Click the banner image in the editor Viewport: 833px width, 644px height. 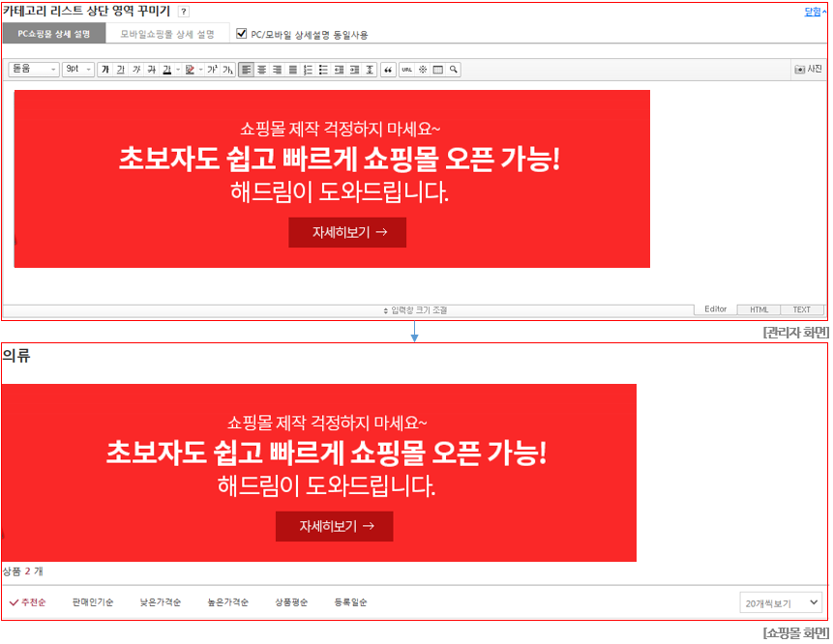[332, 179]
